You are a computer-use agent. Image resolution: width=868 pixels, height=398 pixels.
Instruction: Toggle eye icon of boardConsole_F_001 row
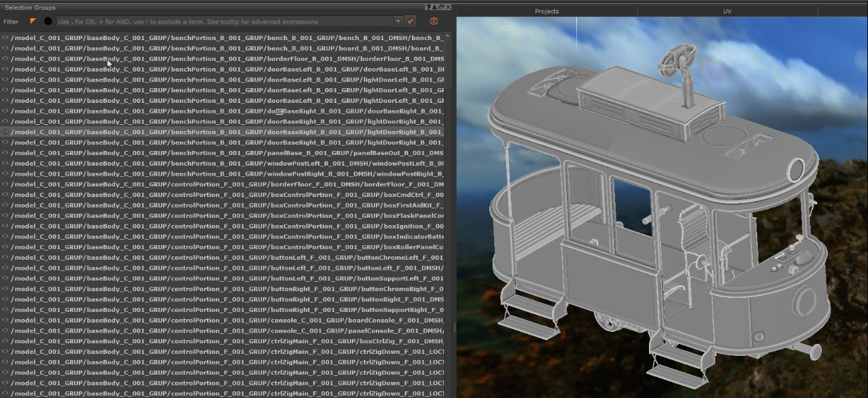coord(5,321)
